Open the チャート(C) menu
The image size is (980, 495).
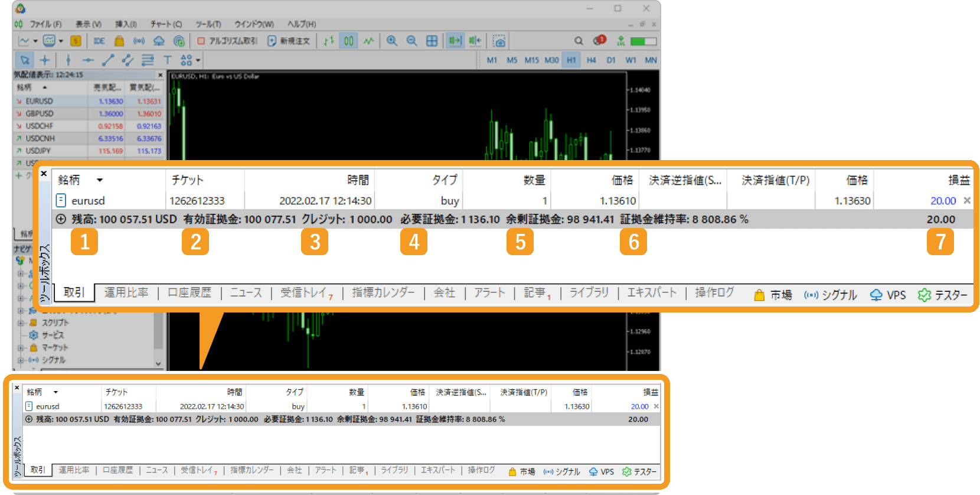click(x=166, y=24)
